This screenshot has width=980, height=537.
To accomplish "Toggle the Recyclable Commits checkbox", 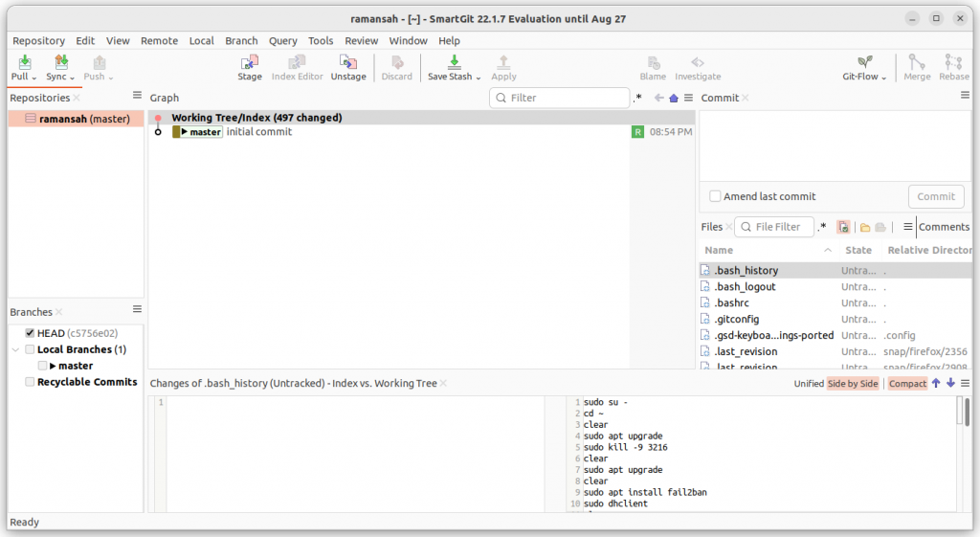I will pyautogui.click(x=30, y=382).
